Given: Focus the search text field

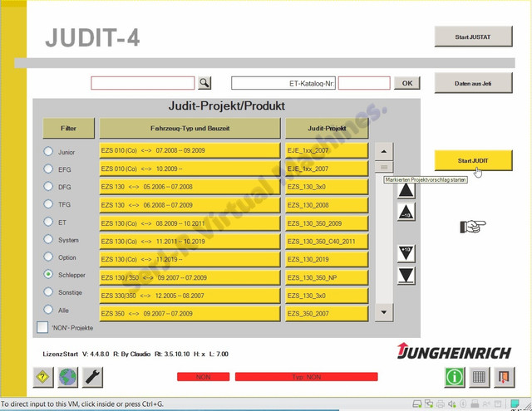Looking at the screenshot, I should coord(143,83).
